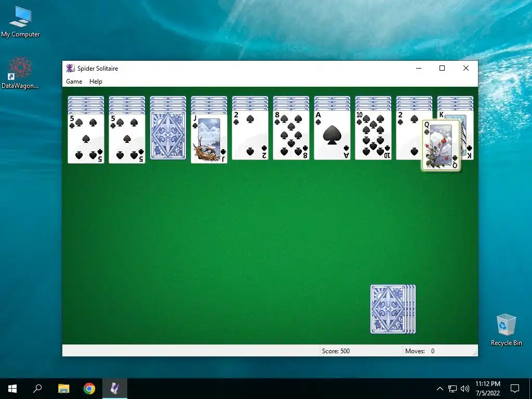
Task: Select the 2 of spades beside the 10
Action: click(x=409, y=135)
